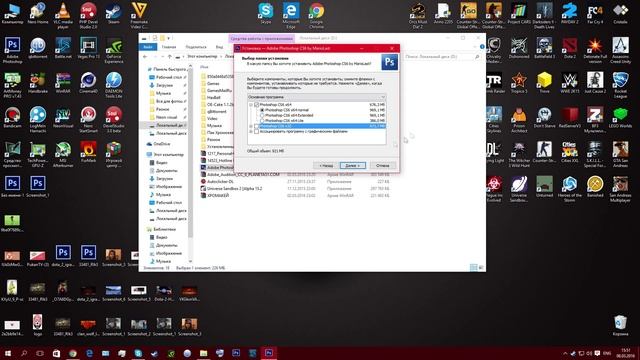Click the Explorer up-directory arrow
The height and width of the screenshot is (360, 640).
click(x=170, y=57)
